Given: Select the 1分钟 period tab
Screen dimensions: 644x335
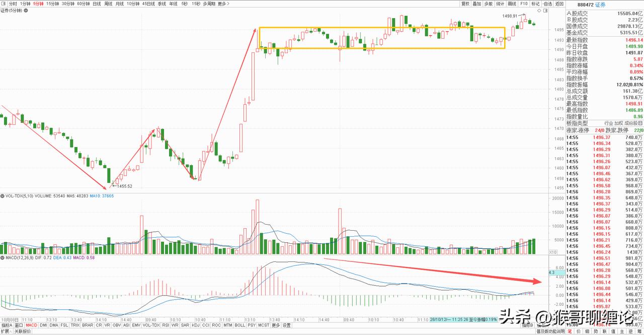Looking at the screenshot, I should pyautogui.click(x=25, y=4).
